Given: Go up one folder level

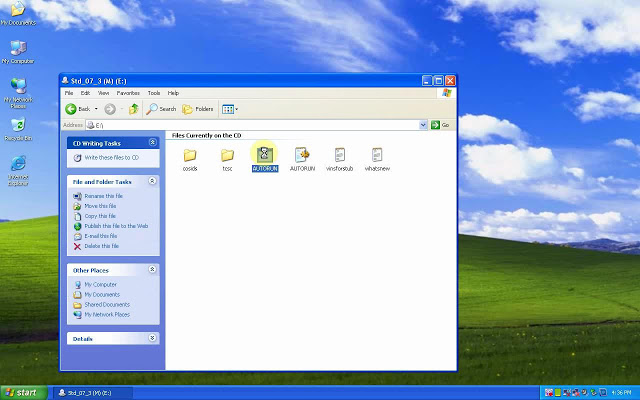Looking at the screenshot, I should click(x=133, y=109).
